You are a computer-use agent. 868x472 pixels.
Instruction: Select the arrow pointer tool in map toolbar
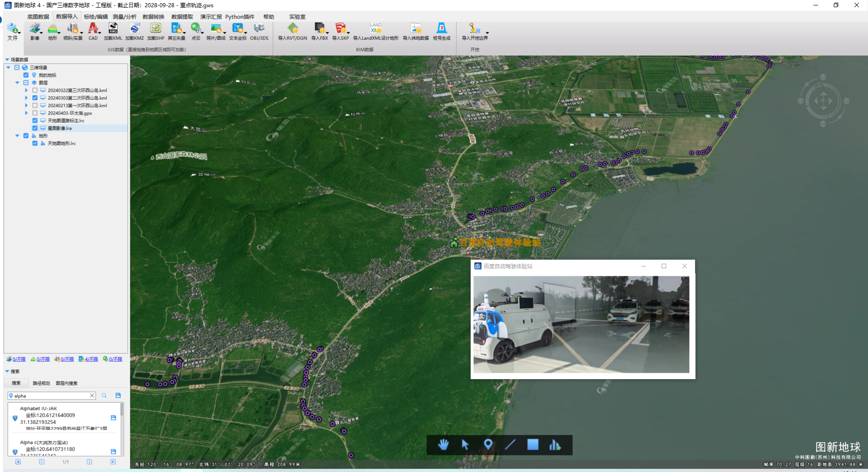coord(465,445)
